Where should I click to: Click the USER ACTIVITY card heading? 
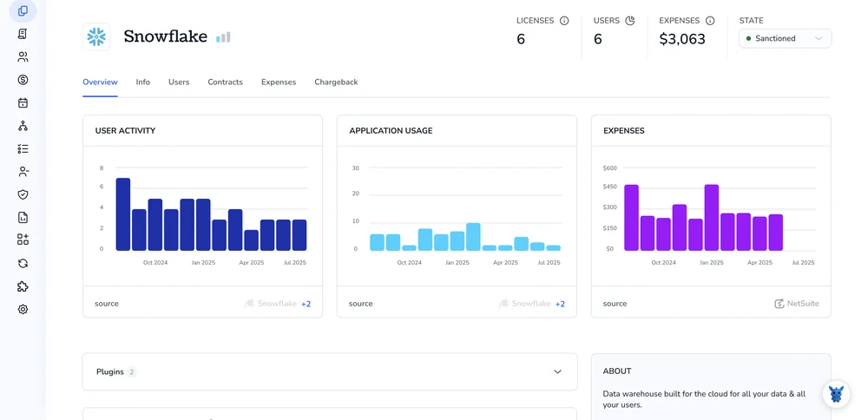(125, 131)
